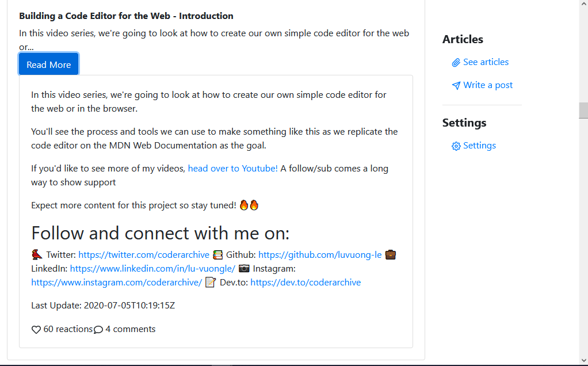Viewport: 588px width, 366px height.
Task: Open the instagram.com/coderarchive link
Action: (x=116, y=282)
